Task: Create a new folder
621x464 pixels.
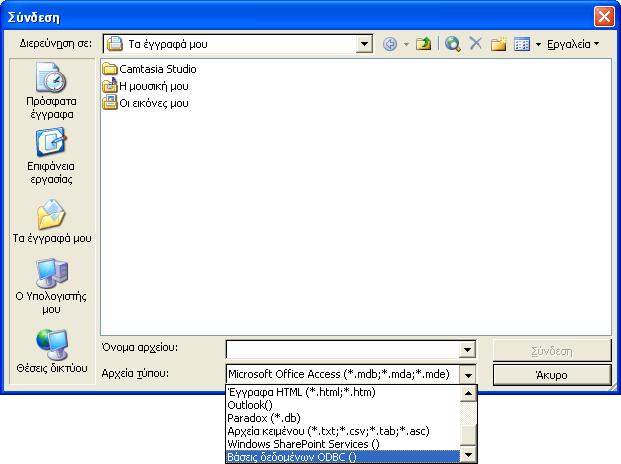Action: click(x=499, y=44)
